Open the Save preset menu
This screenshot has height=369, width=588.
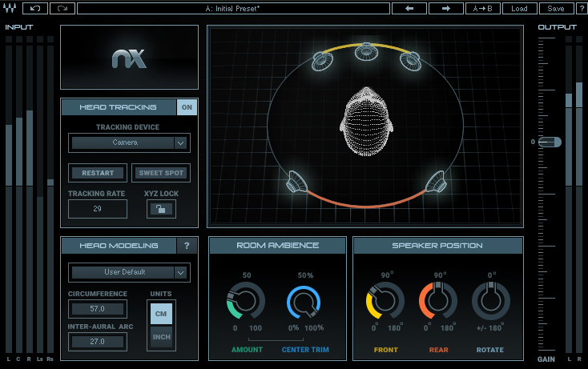tap(556, 8)
